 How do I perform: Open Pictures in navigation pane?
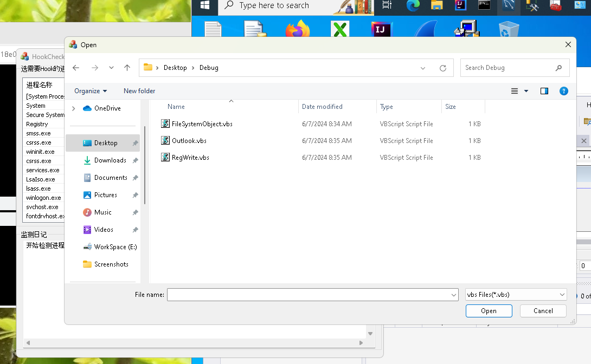pos(106,195)
